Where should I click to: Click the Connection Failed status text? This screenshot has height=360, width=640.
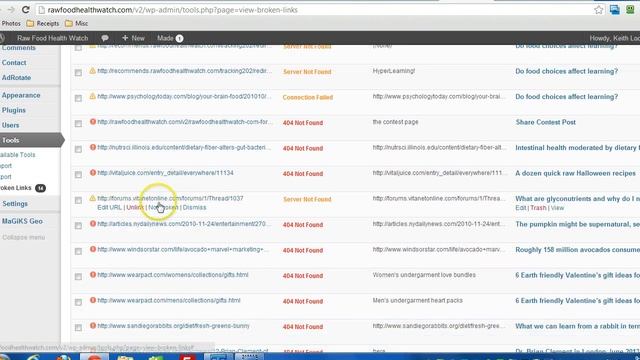click(x=308, y=97)
